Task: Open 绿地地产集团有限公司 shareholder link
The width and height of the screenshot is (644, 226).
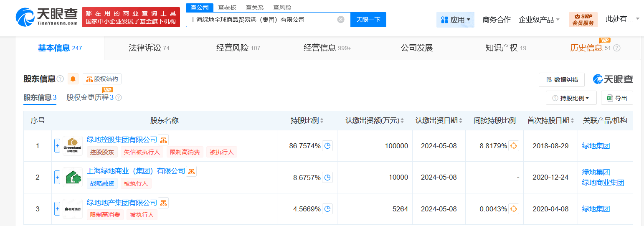Action: tap(122, 203)
